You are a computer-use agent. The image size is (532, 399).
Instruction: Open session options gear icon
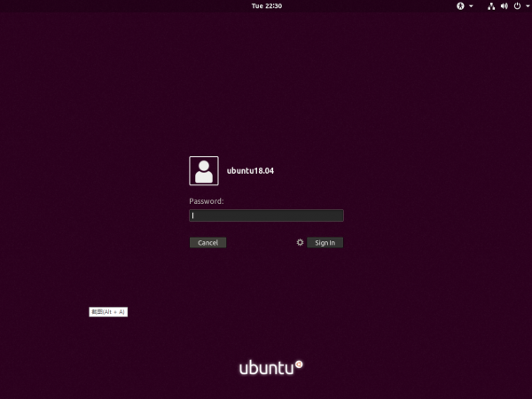click(300, 242)
